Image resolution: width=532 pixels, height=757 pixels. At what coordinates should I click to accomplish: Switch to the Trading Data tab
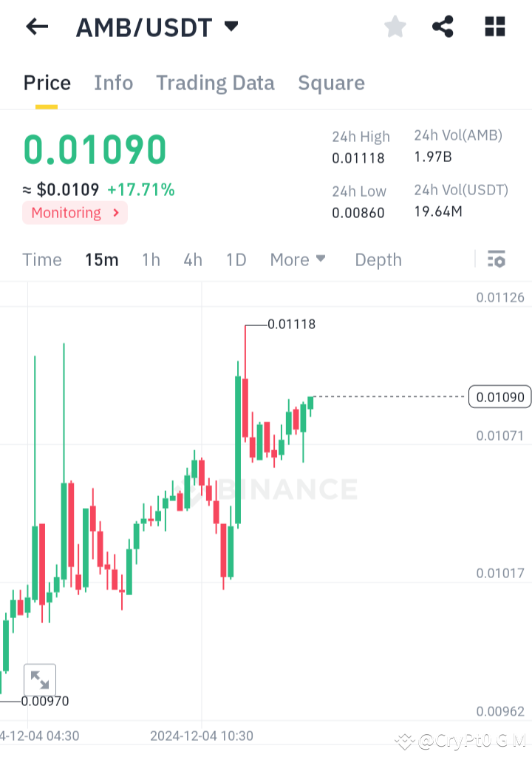(x=215, y=83)
